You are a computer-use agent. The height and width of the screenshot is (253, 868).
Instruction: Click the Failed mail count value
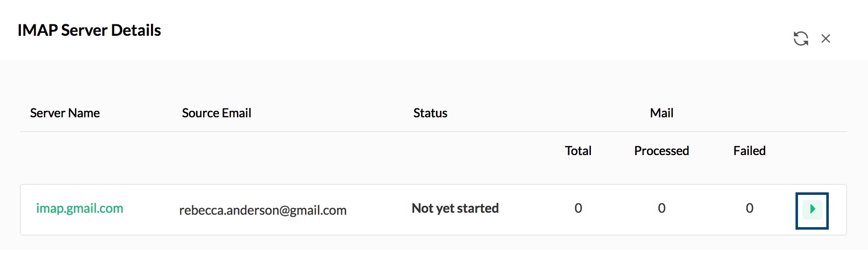(x=749, y=208)
